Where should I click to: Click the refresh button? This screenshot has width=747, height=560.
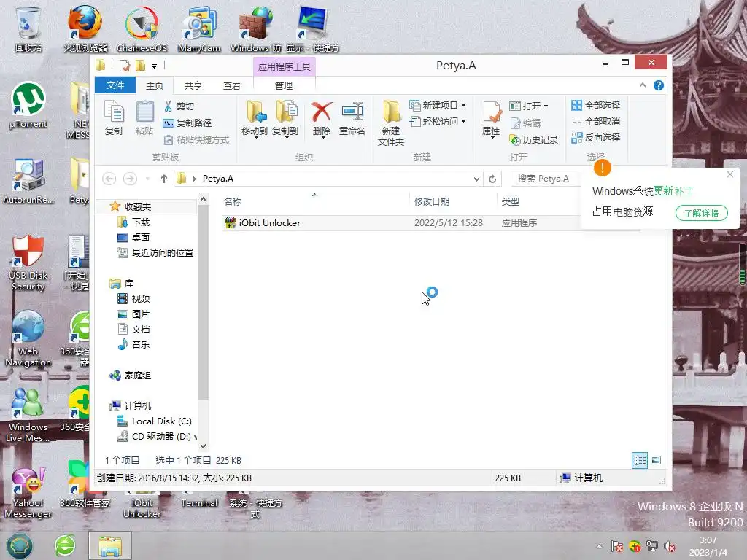[492, 179]
